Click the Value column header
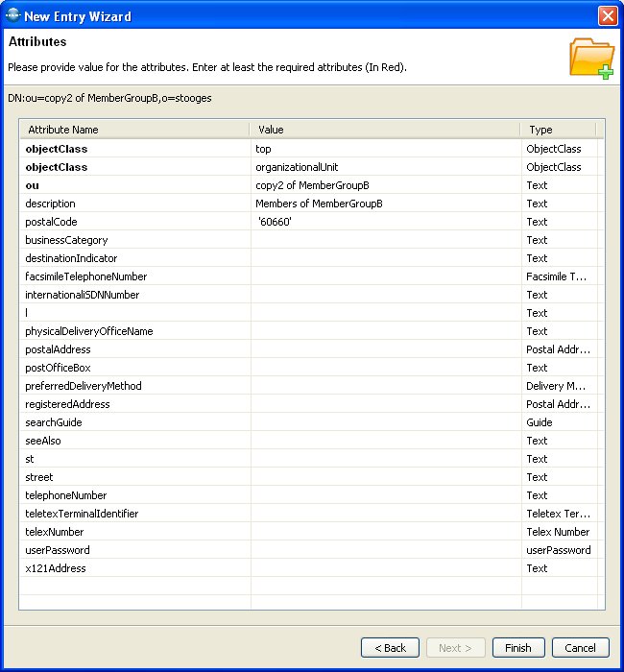This screenshot has width=624, height=672. (384, 130)
